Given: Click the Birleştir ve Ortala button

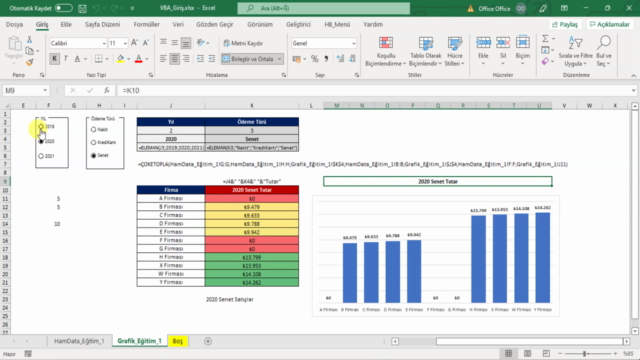Looking at the screenshot, I should [248, 59].
